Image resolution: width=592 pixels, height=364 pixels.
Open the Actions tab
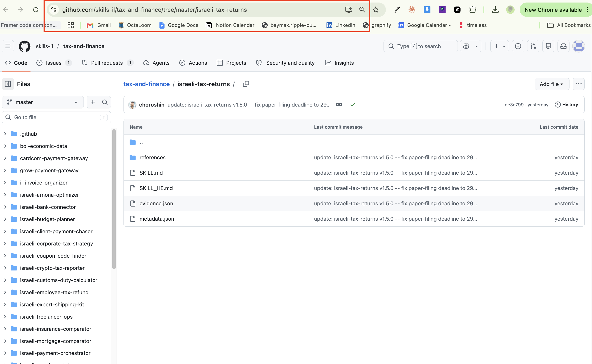193,63
